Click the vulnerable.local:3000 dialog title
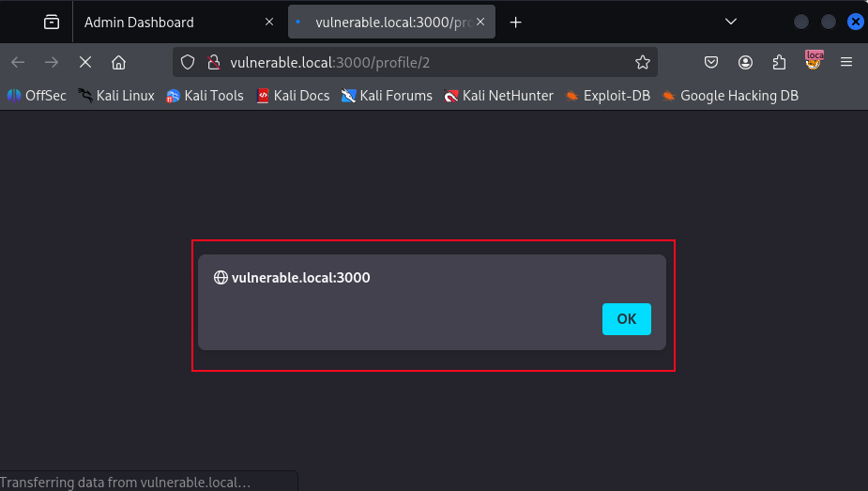This screenshot has width=868, height=491. tap(300, 277)
